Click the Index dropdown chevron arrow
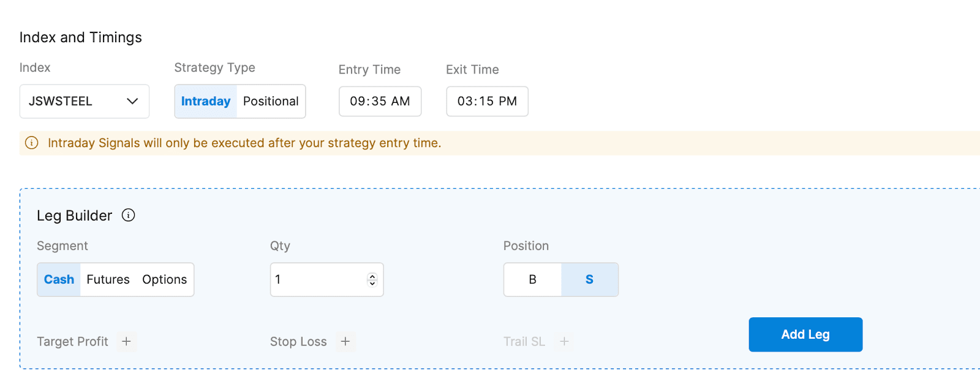Image resolution: width=980 pixels, height=381 pixels. (x=132, y=101)
